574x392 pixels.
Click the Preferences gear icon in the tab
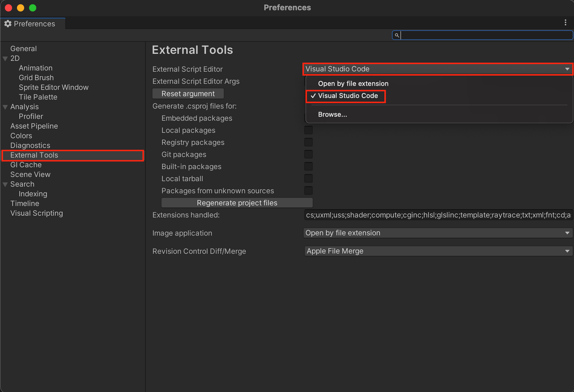coord(8,24)
